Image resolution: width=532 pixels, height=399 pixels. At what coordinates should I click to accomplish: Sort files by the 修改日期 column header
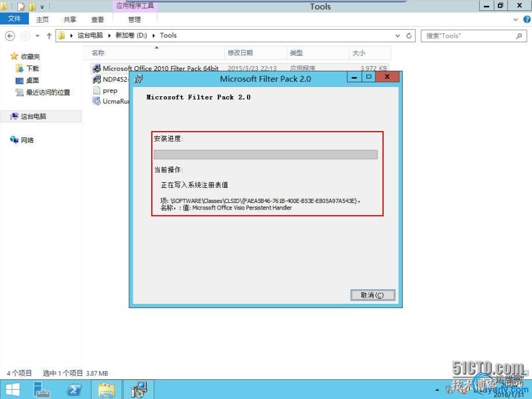coord(256,53)
